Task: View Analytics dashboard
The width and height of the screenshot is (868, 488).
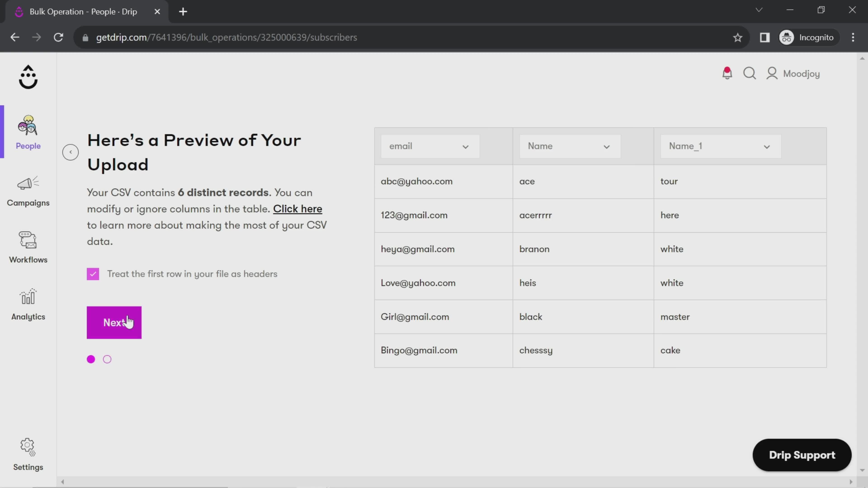Action: [x=28, y=305]
